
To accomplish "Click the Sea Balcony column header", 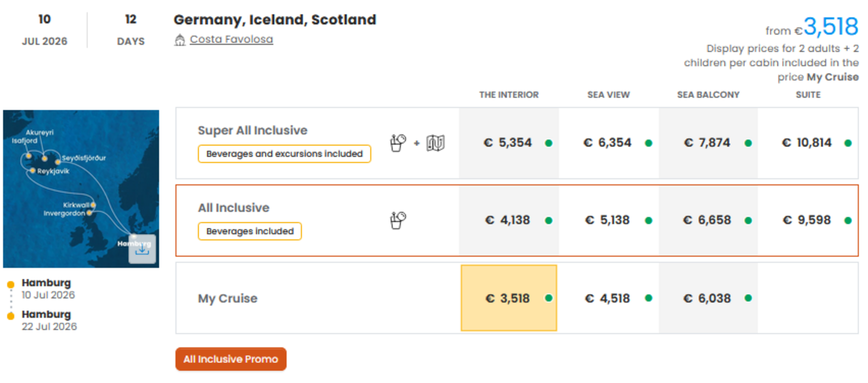I will 708,95.
